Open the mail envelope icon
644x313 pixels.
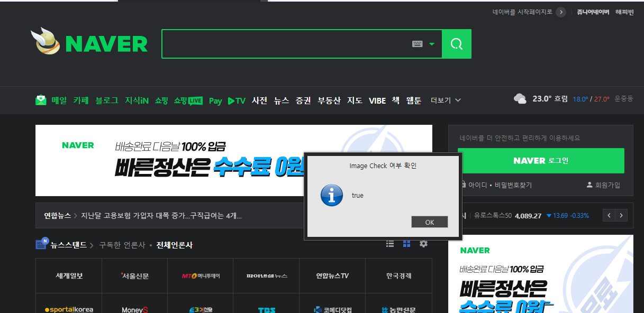pyautogui.click(x=41, y=100)
